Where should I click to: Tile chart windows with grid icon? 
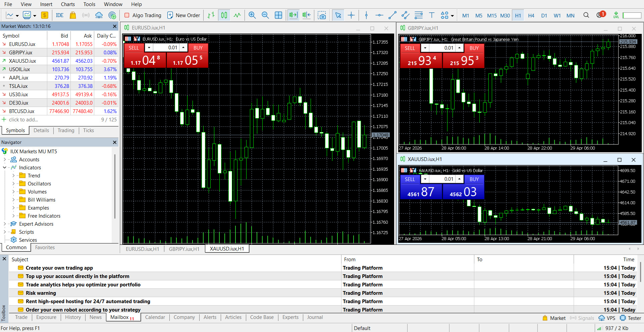(x=278, y=15)
